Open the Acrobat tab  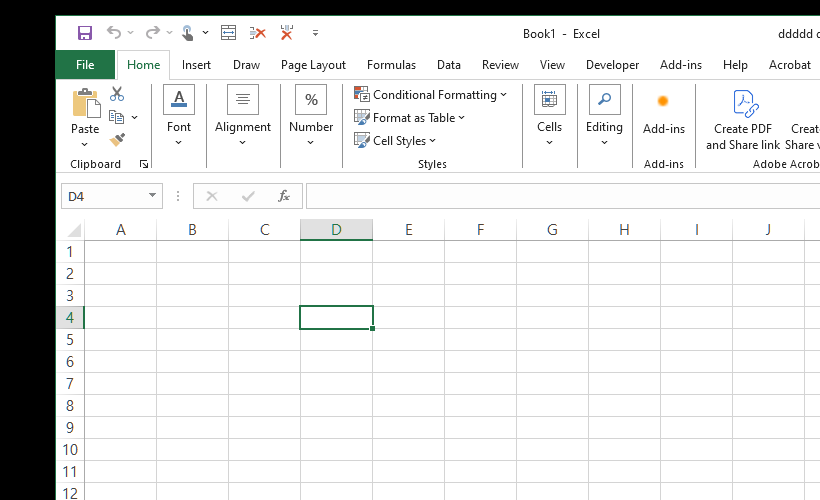click(790, 65)
